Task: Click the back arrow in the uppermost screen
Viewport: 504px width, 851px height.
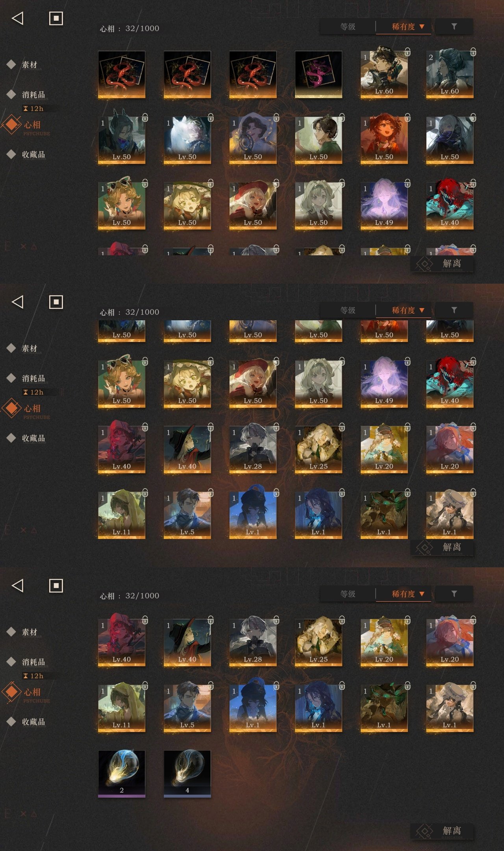Action: [x=18, y=18]
